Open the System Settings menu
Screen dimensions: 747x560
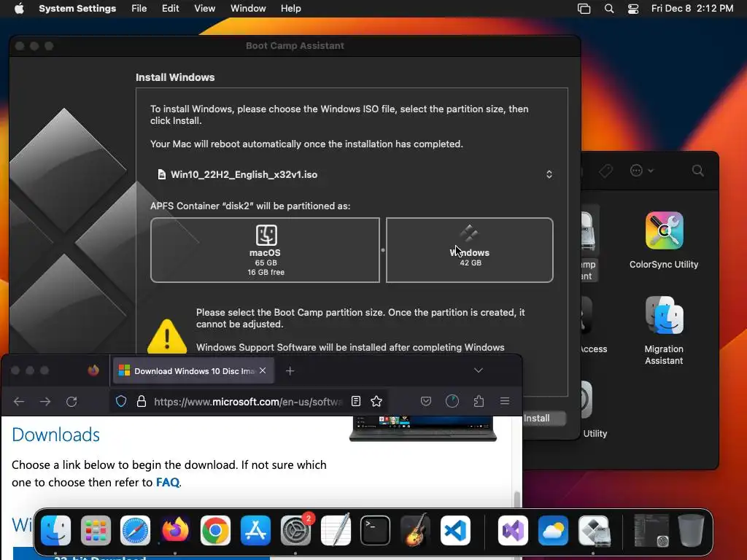coord(77,9)
